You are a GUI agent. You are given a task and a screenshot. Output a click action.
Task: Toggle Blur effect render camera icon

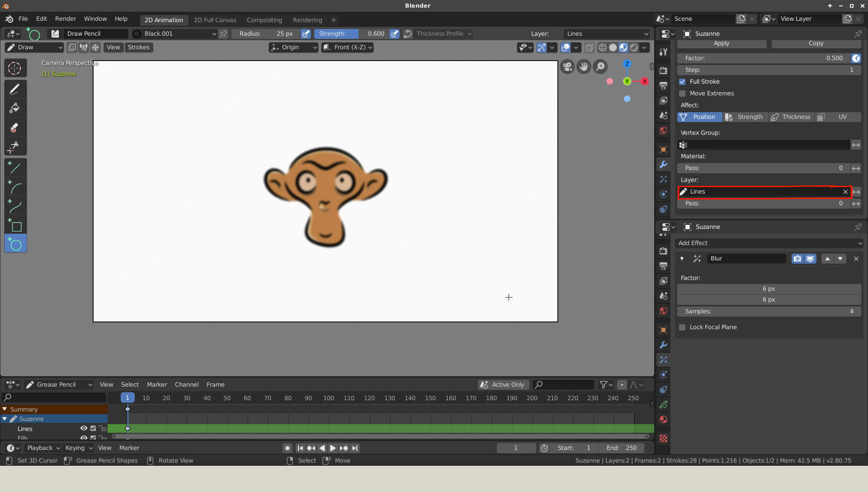pos(797,259)
